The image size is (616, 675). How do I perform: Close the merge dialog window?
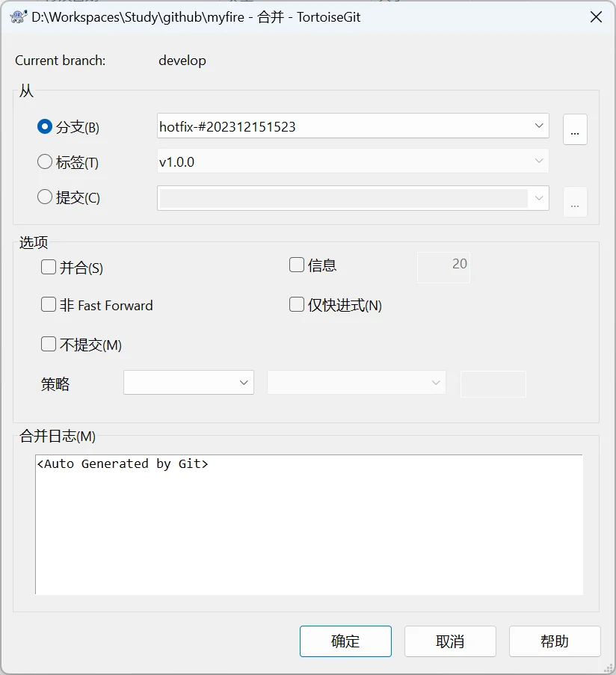point(596,16)
